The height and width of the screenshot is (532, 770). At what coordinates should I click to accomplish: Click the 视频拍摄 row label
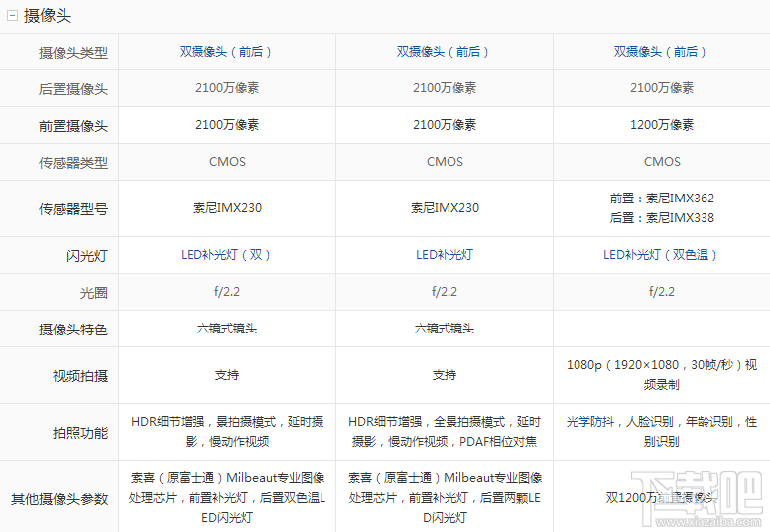tap(80, 376)
